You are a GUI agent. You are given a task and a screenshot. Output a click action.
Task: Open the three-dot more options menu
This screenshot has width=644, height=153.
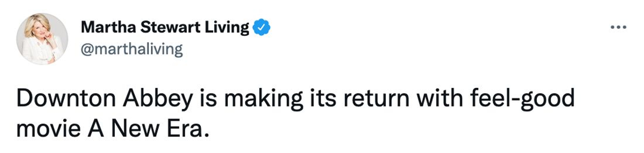point(618,27)
